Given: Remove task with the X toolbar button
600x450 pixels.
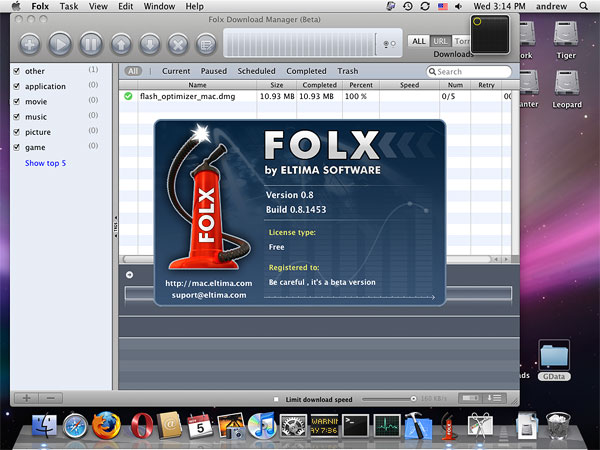Looking at the screenshot, I should 178,44.
